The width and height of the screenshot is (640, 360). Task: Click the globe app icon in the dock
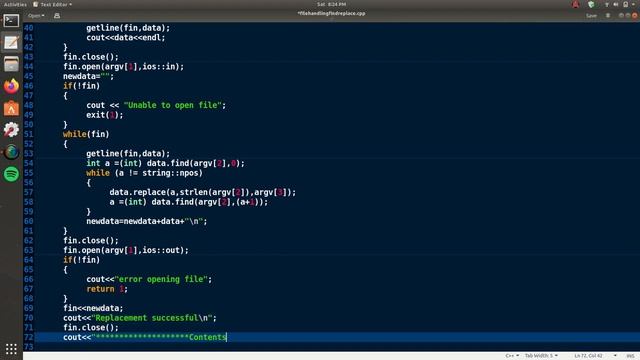11,152
